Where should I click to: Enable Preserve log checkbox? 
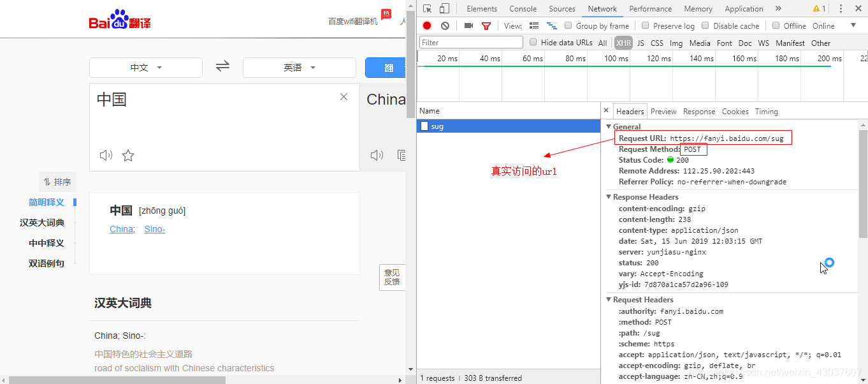[x=646, y=26]
